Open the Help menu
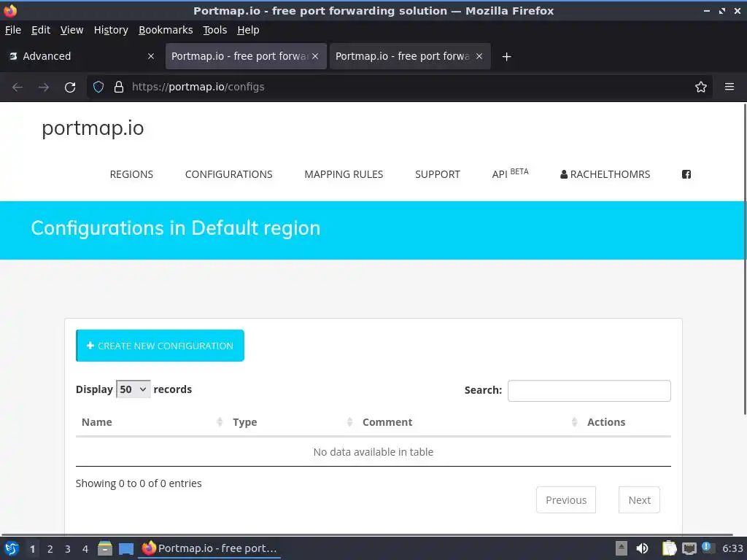 point(248,30)
